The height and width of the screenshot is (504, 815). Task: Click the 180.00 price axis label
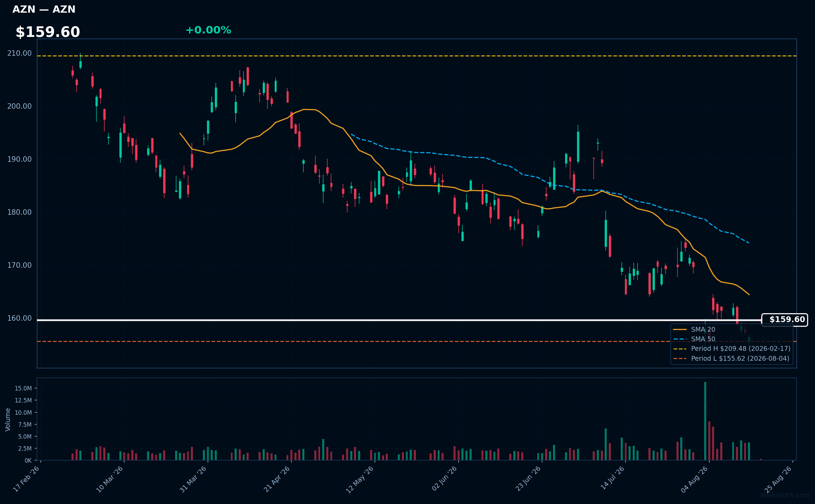19,212
